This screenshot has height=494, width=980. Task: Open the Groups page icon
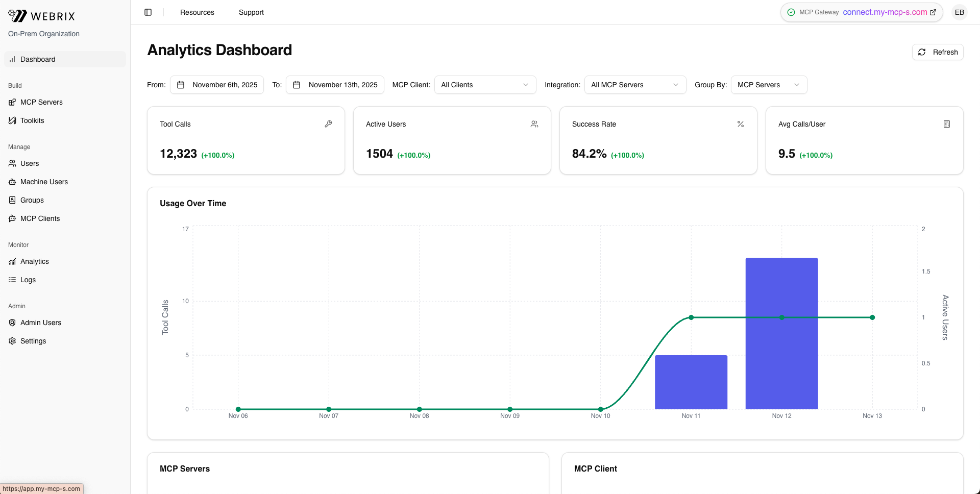click(x=12, y=200)
